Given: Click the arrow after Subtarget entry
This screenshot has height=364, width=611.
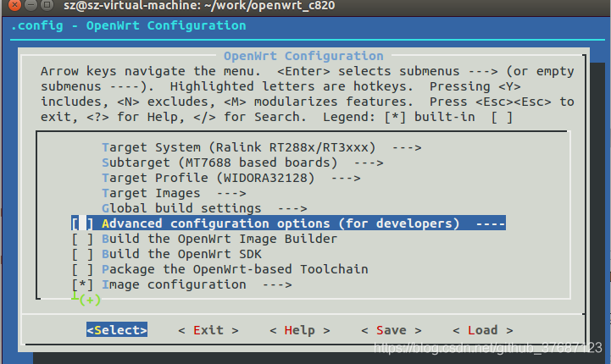Looking at the screenshot, I should tap(369, 163).
